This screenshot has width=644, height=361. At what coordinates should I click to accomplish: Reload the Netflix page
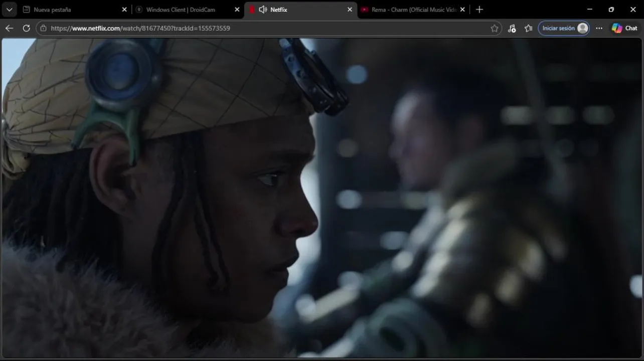point(26,28)
